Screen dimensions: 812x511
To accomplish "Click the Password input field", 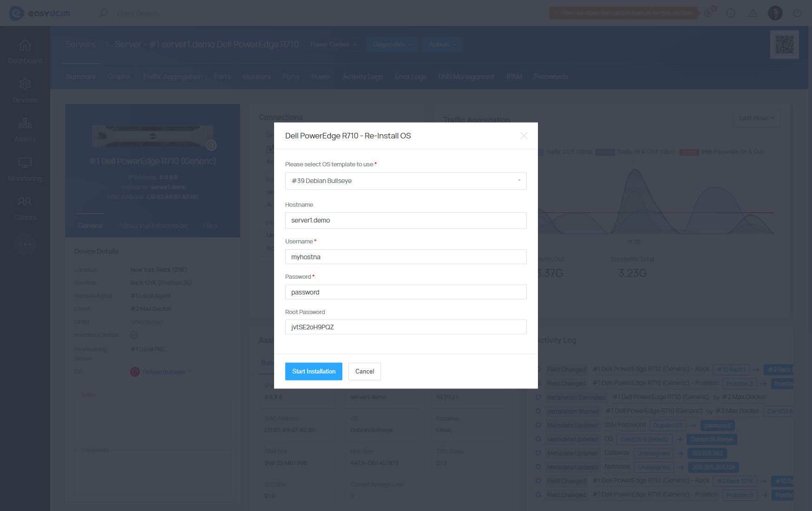I will (x=406, y=292).
